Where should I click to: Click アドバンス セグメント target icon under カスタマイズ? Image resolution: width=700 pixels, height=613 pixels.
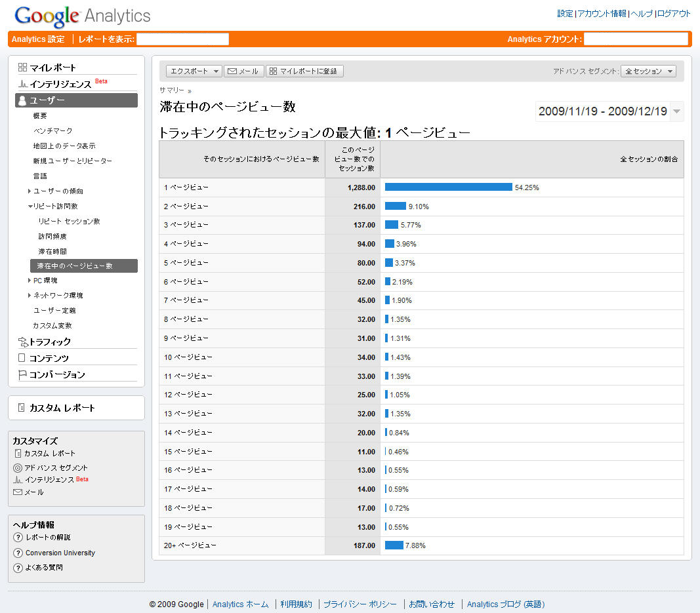coord(18,468)
